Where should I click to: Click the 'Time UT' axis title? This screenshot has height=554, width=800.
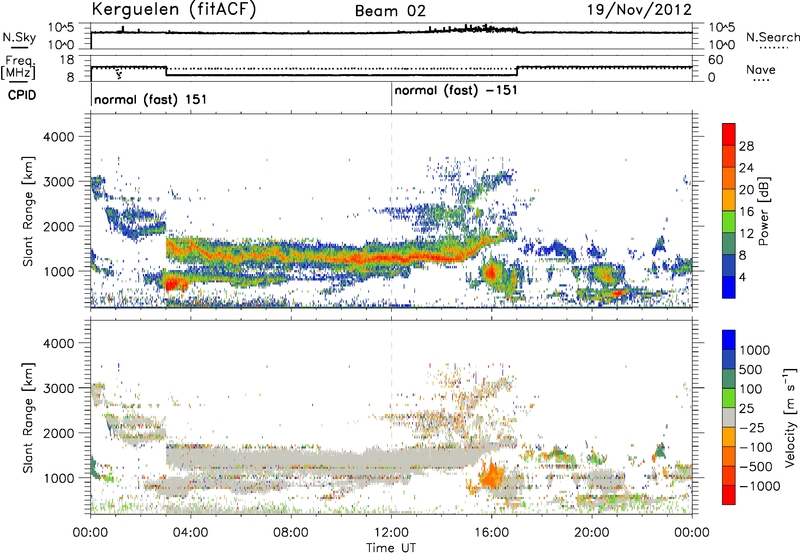(x=391, y=548)
